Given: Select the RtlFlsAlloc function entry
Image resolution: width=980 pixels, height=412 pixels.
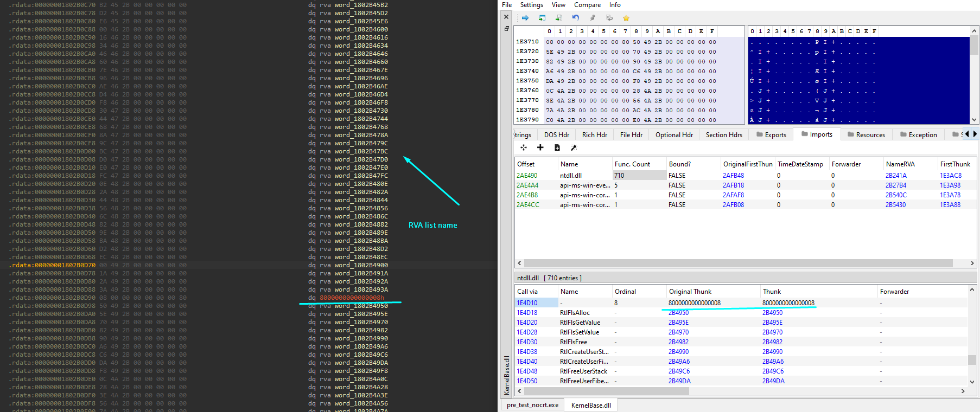Looking at the screenshot, I should coord(575,313).
